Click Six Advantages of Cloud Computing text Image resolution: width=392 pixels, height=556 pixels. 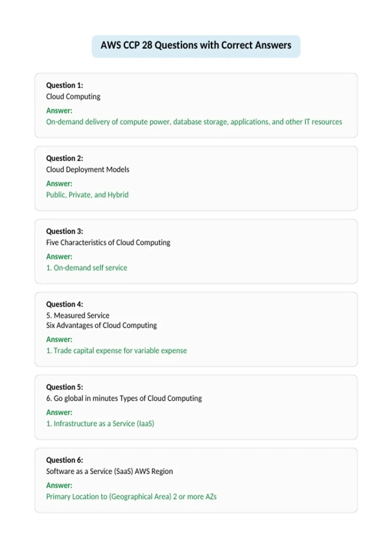(101, 325)
